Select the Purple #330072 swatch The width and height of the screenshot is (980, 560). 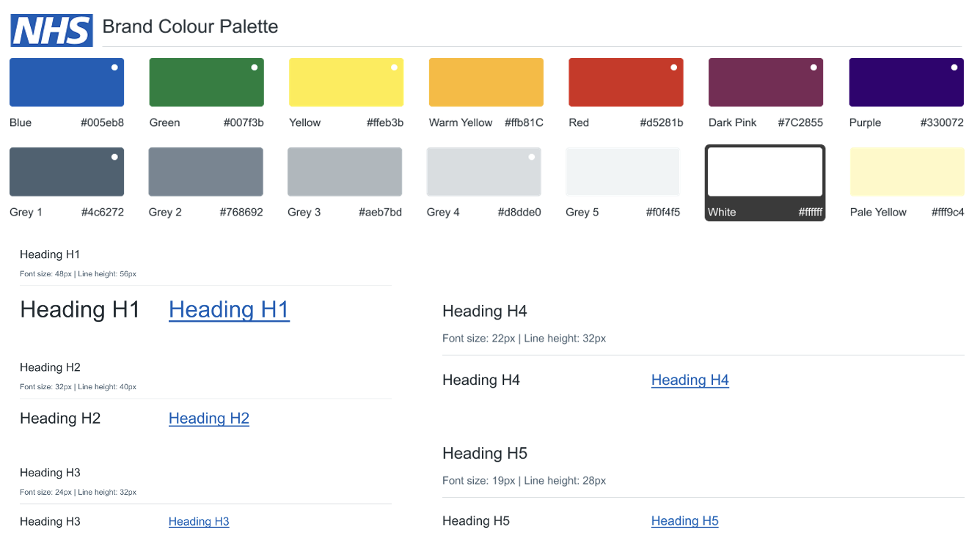coord(906,81)
